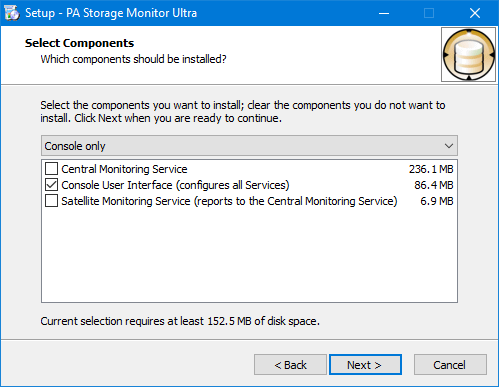This screenshot has height=387, width=499.
Task: Select the Satellite Monitoring Service row label
Action: click(229, 201)
